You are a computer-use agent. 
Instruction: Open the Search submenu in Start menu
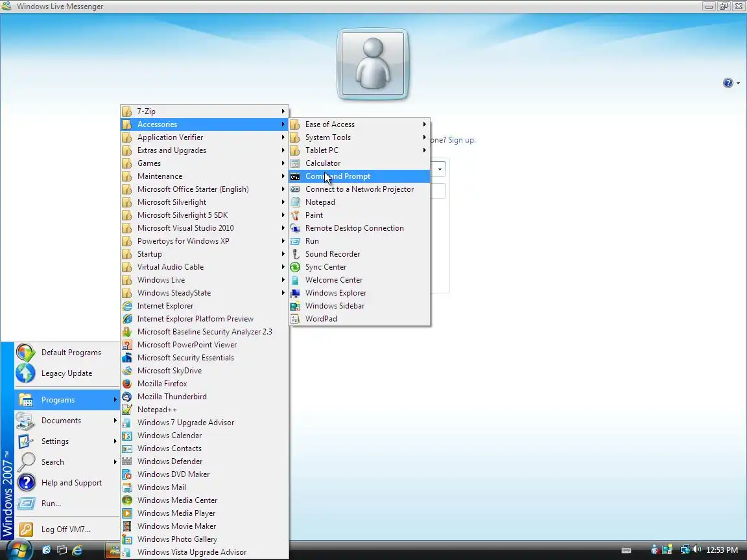tap(67, 462)
